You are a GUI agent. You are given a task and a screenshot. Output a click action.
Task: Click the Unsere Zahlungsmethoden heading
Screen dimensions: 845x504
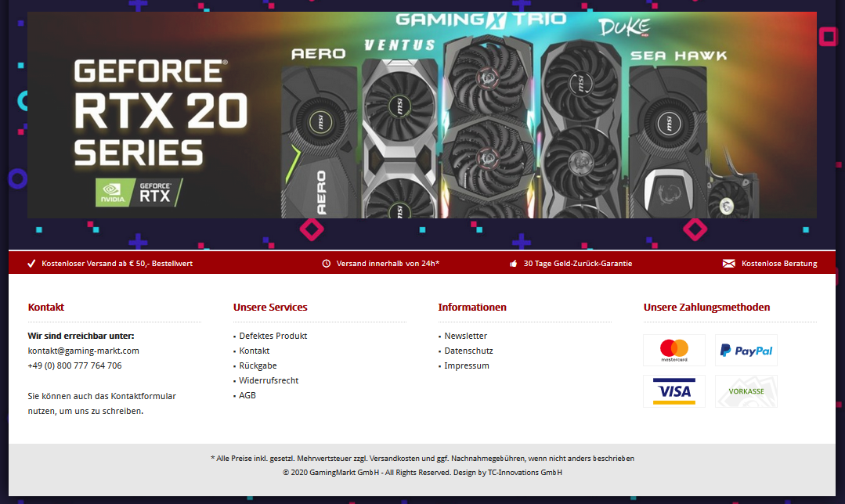(x=706, y=308)
